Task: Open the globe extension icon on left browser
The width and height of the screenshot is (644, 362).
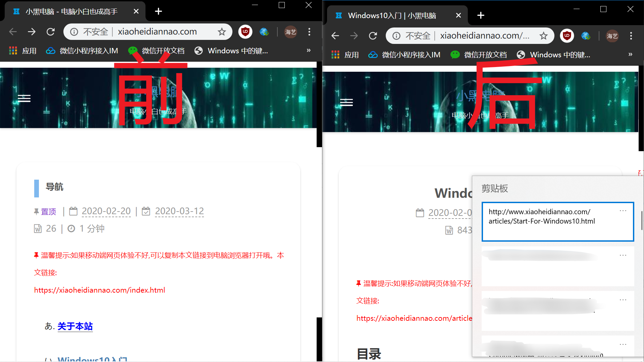Action: click(265, 32)
